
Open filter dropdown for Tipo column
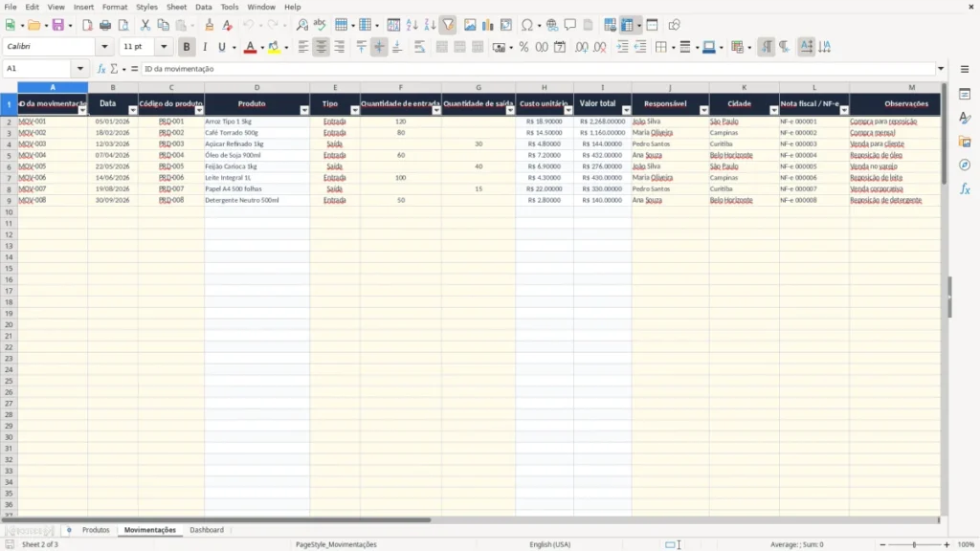click(355, 110)
